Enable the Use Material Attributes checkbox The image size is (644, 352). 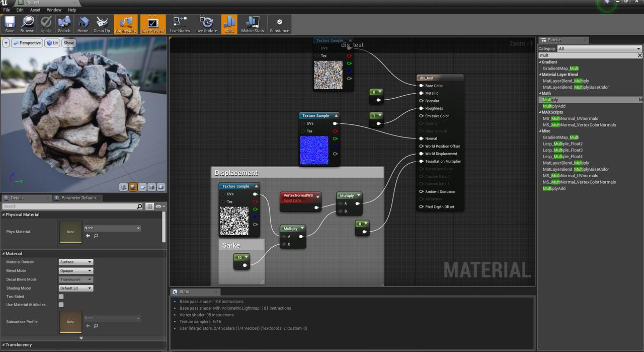[x=61, y=305]
